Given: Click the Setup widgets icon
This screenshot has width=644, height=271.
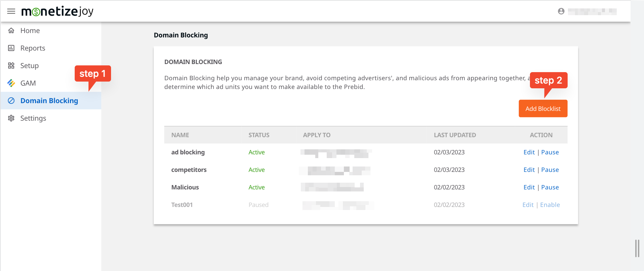Looking at the screenshot, I should 11,66.
